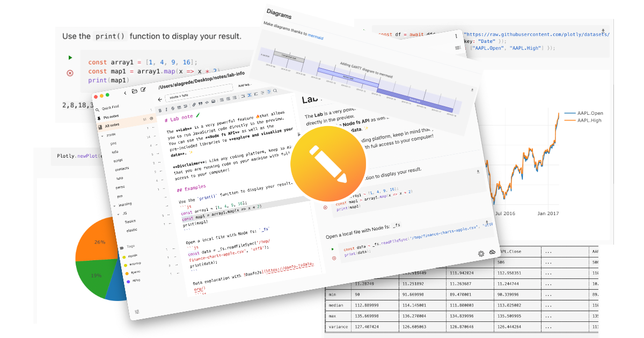Open folder icon in window titlebar
This screenshot has width=644, height=338.
134,91
